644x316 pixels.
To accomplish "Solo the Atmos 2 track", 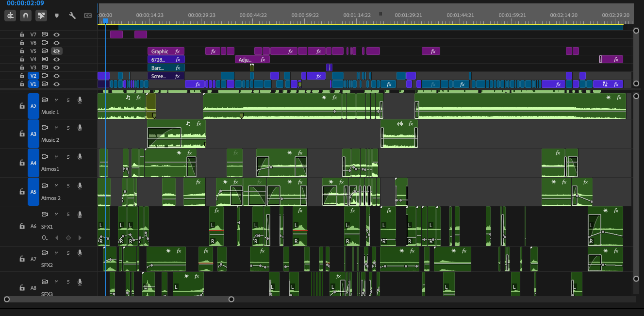I will 68,185.
